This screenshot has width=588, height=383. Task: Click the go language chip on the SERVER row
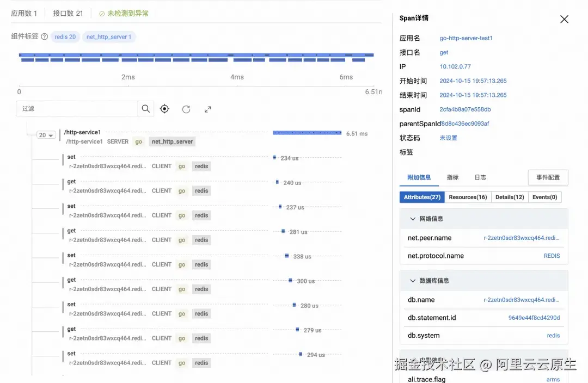[x=138, y=141]
